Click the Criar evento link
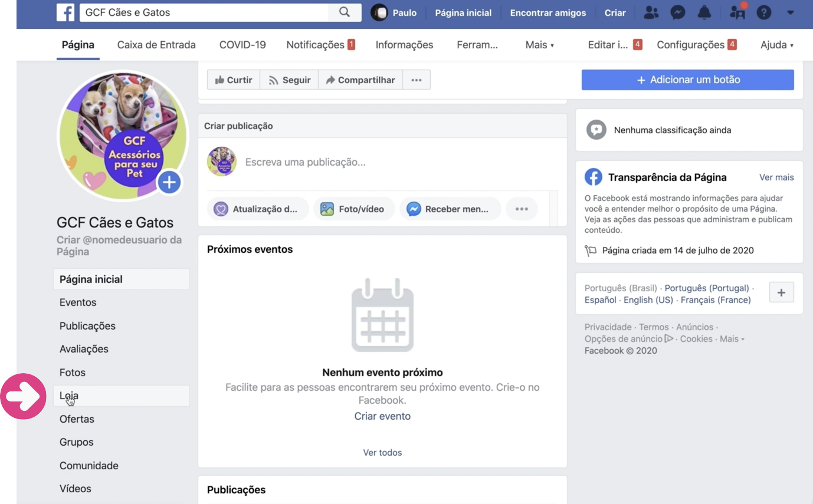The height and width of the screenshot is (504, 813). [x=382, y=416]
